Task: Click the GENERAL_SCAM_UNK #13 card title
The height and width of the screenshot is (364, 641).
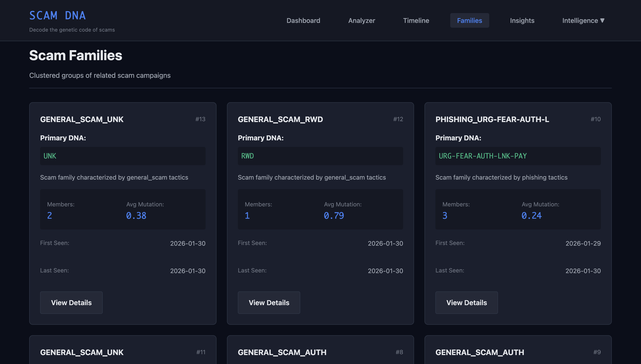Action: (82, 119)
